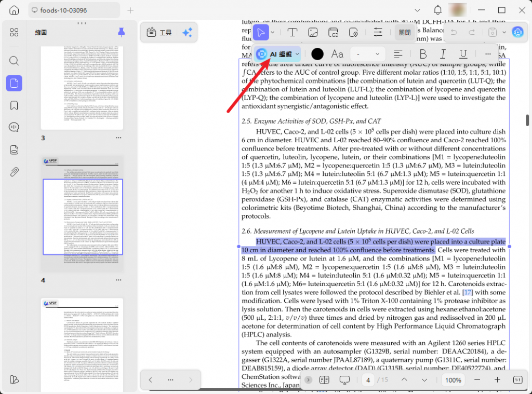Screen dimensions: 532x394
Task: Open reference link [17] in text
Action: [x=468, y=292]
